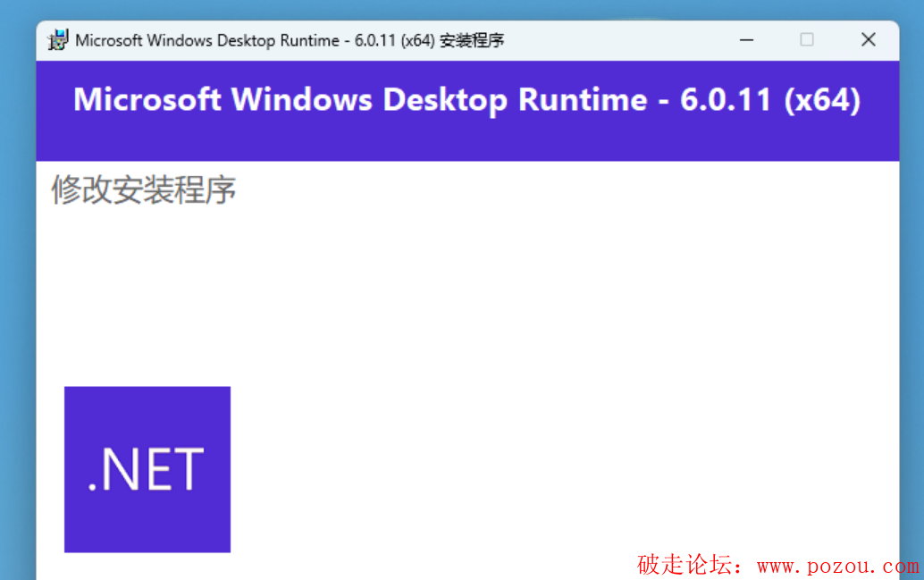Click the desktop wallpaper left of the installer
The height and width of the screenshot is (580, 924).
(x=17, y=313)
